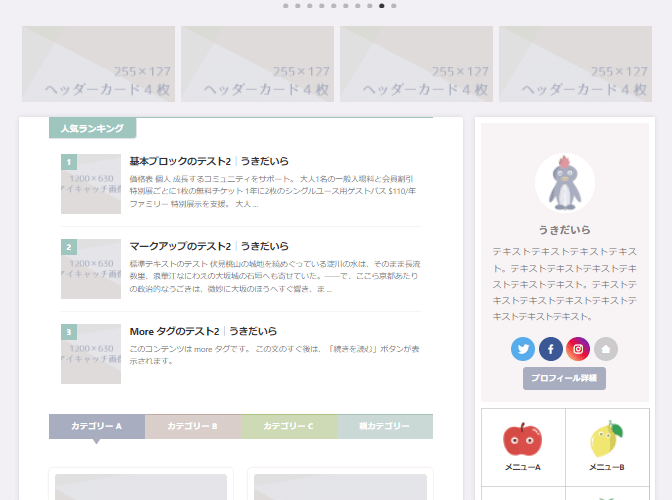The image size is (672, 500).
Task: Click the penguin avatar image
Action: click(x=565, y=183)
